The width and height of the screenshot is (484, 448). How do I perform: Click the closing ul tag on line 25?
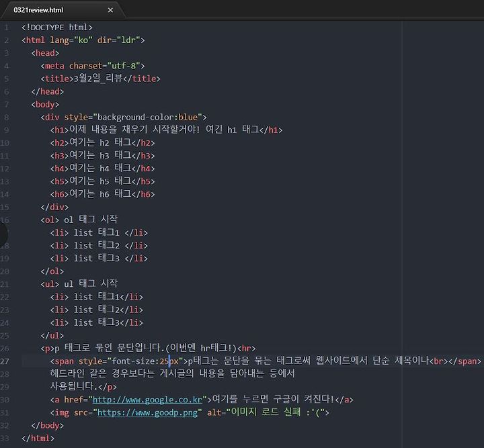(52, 335)
